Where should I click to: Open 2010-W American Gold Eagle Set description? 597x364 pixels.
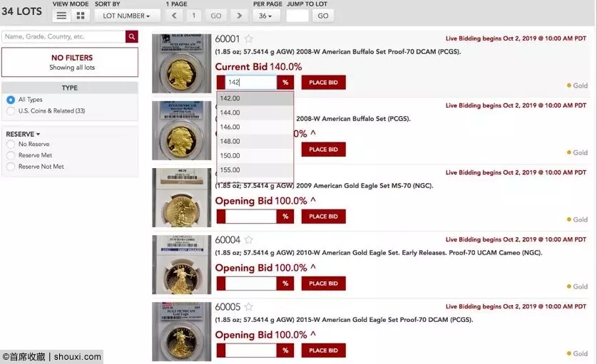coord(379,253)
